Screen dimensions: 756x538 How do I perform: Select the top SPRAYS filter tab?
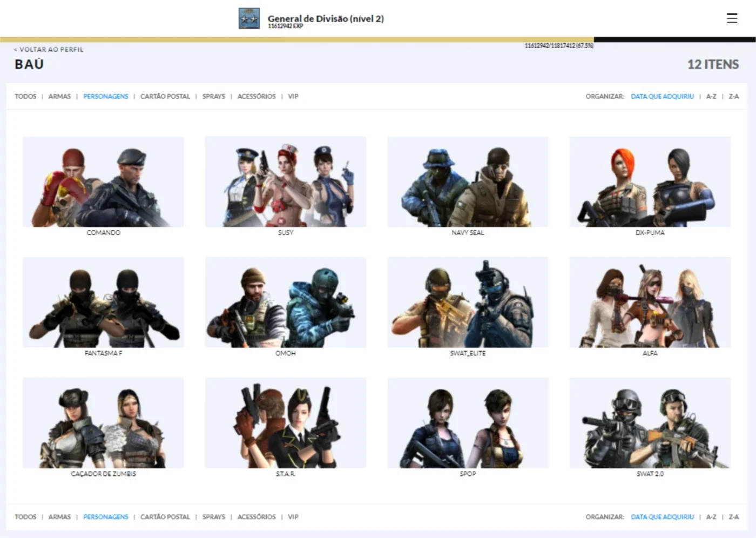[214, 96]
